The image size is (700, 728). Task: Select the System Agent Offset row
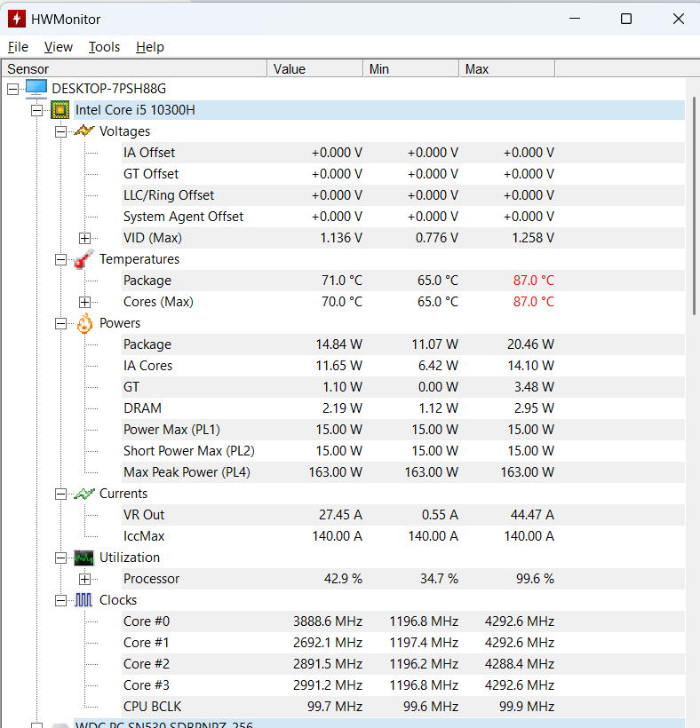403,217
